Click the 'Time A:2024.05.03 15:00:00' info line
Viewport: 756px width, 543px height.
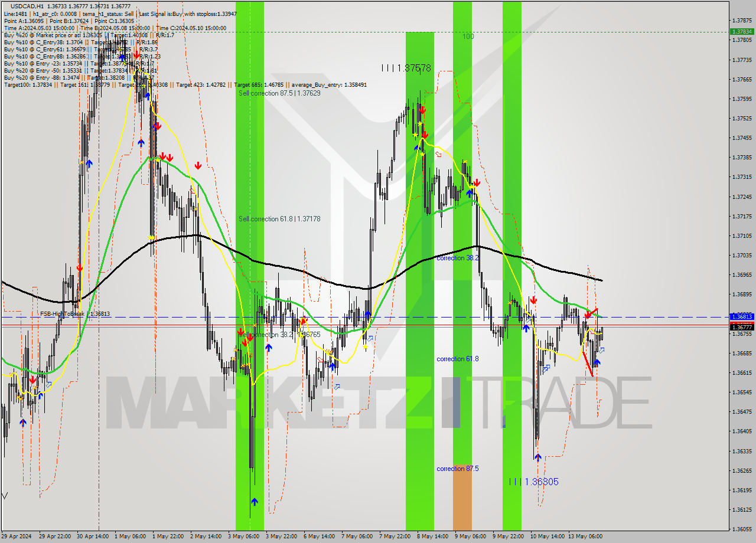pyautogui.click(x=115, y=28)
